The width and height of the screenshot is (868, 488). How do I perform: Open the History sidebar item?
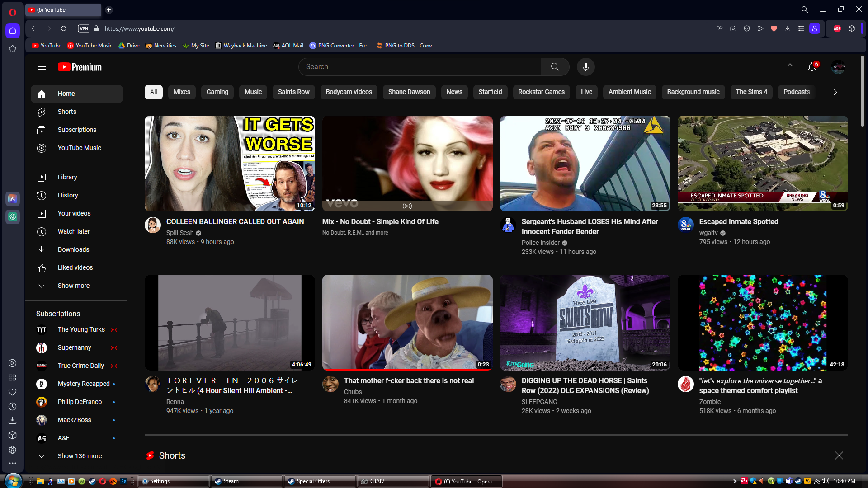point(68,195)
